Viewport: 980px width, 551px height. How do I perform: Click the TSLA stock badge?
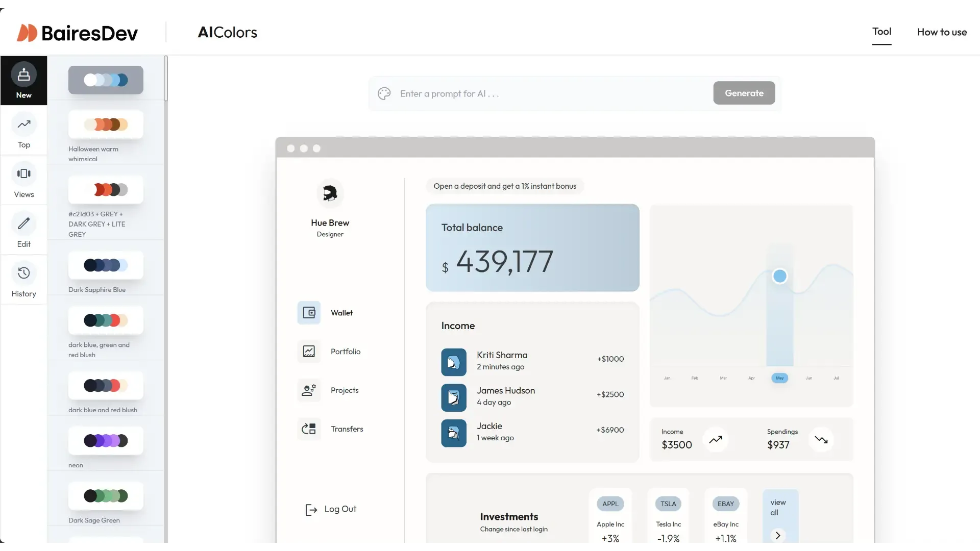coord(668,504)
